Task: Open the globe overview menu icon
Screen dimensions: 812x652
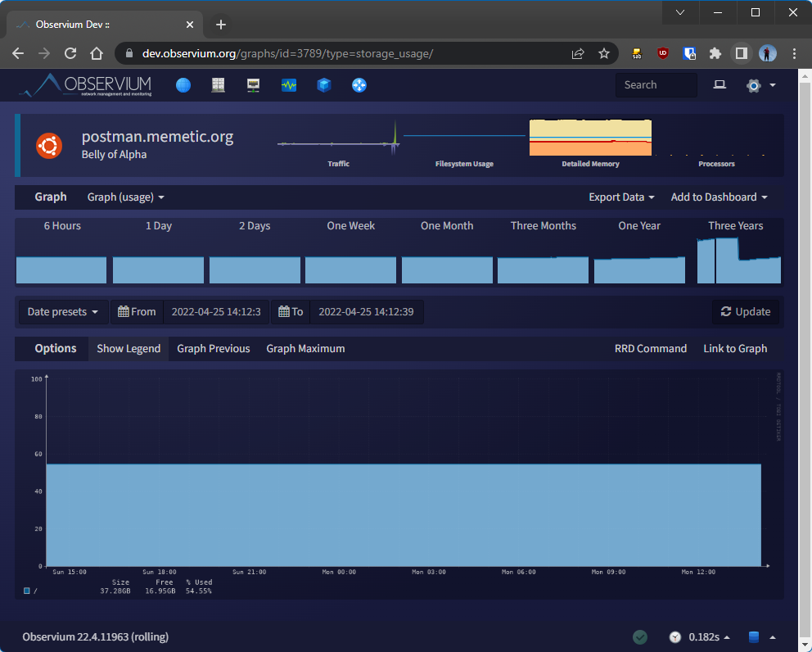Action: tap(183, 85)
